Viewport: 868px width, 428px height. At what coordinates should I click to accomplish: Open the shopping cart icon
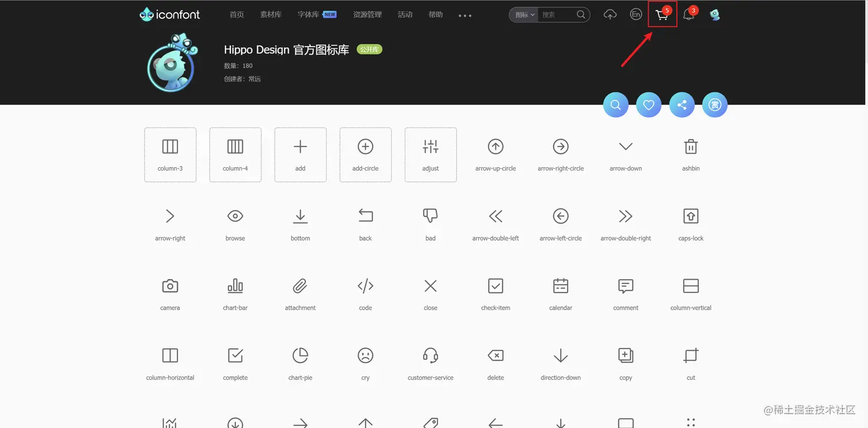(662, 15)
